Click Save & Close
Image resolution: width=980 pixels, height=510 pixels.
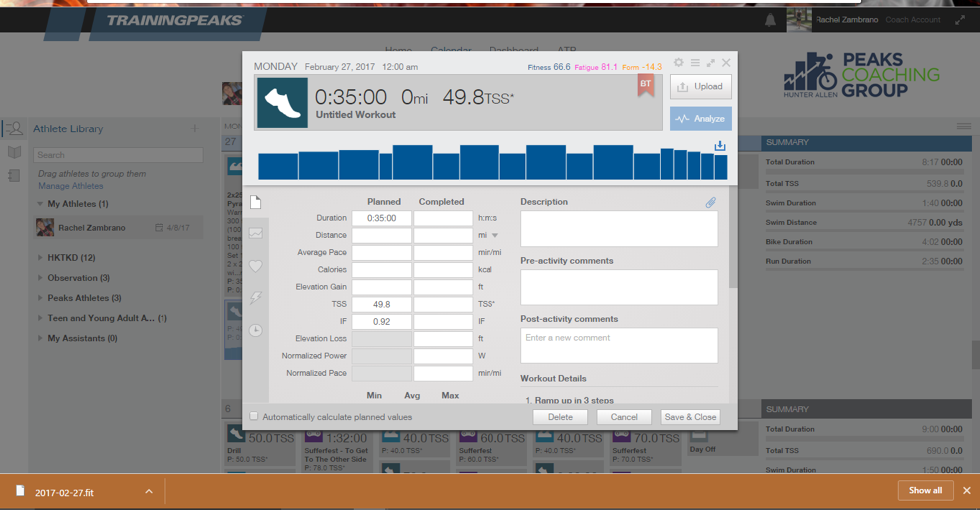[x=690, y=417]
